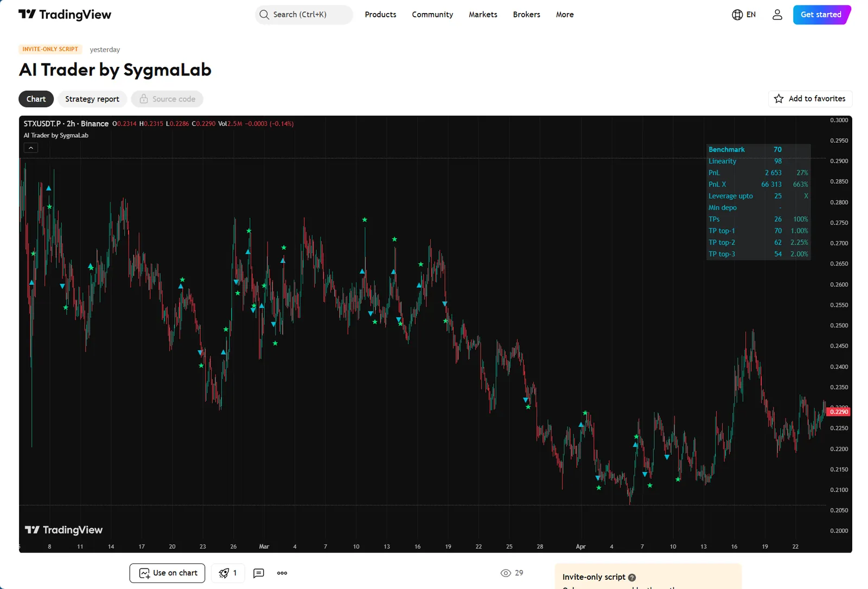Click the red 0.2290 current price label
This screenshot has width=868, height=589.
(839, 412)
